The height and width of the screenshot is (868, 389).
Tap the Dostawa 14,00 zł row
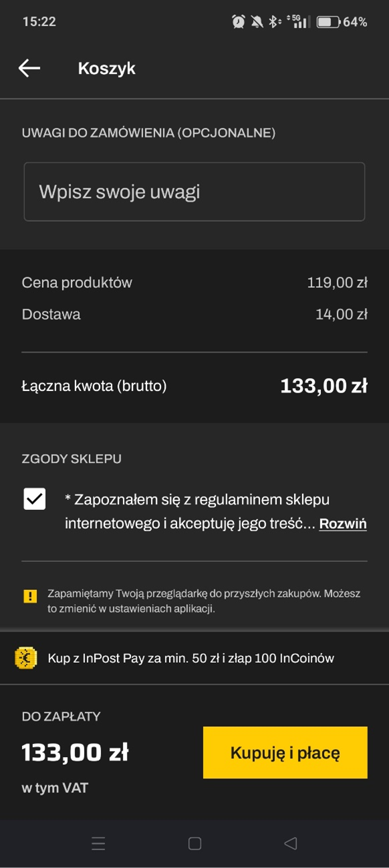(194, 314)
